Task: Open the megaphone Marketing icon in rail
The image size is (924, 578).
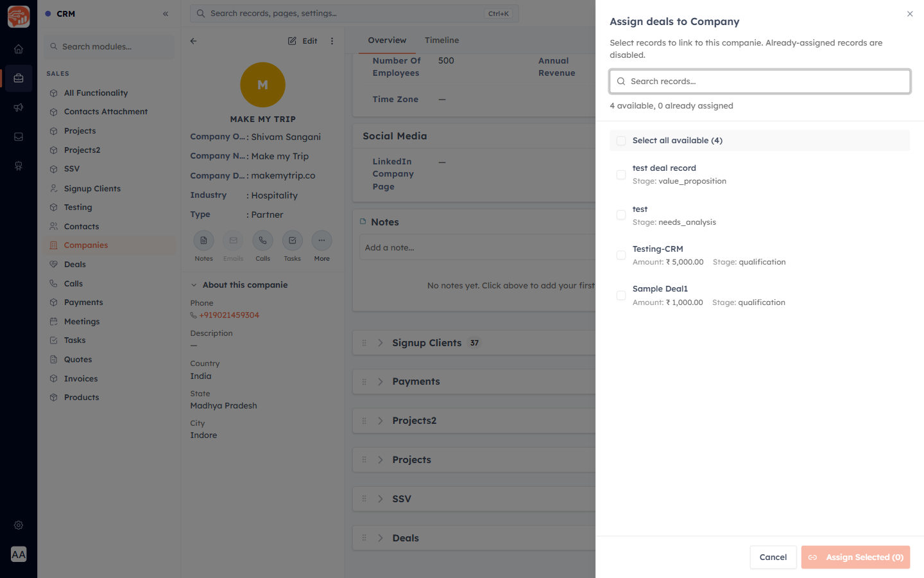Action: coord(19,107)
